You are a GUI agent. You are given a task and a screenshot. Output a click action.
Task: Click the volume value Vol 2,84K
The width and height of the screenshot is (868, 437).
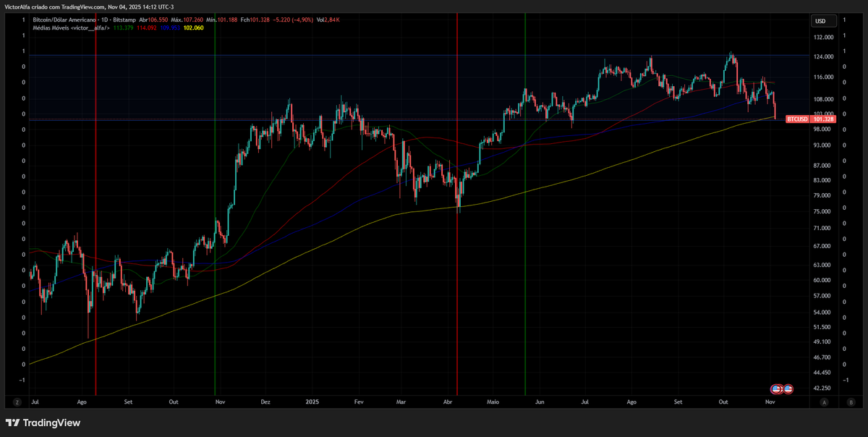[x=328, y=20]
